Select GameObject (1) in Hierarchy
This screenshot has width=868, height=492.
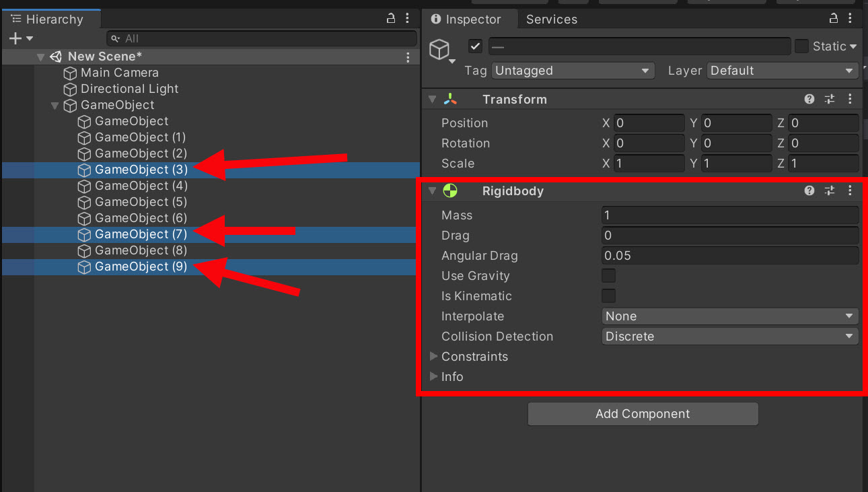point(140,137)
